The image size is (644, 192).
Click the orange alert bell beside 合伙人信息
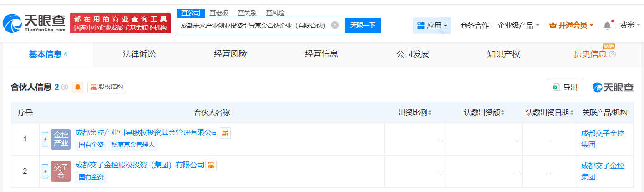point(78,87)
